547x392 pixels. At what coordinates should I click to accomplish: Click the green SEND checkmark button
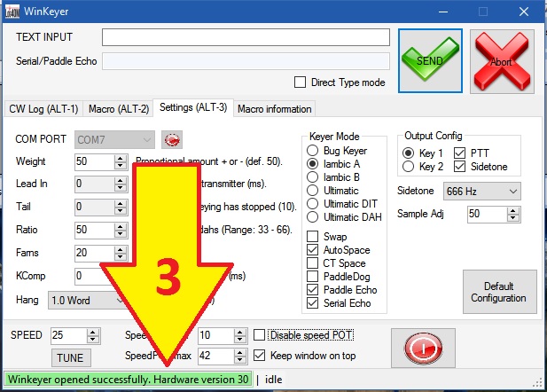coord(431,60)
